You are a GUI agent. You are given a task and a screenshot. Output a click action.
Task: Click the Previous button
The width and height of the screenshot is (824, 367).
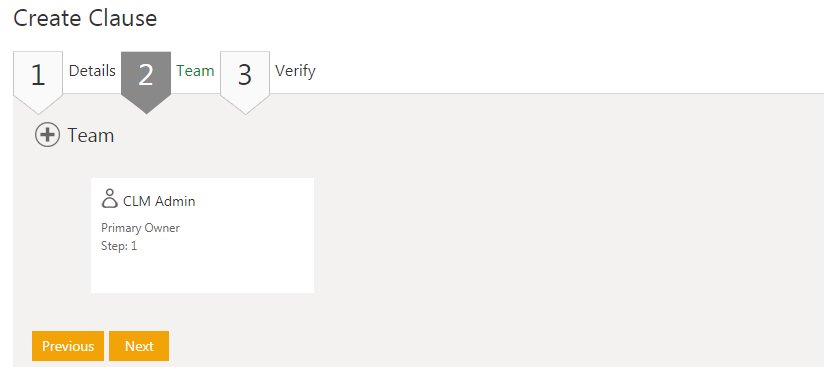(x=68, y=346)
